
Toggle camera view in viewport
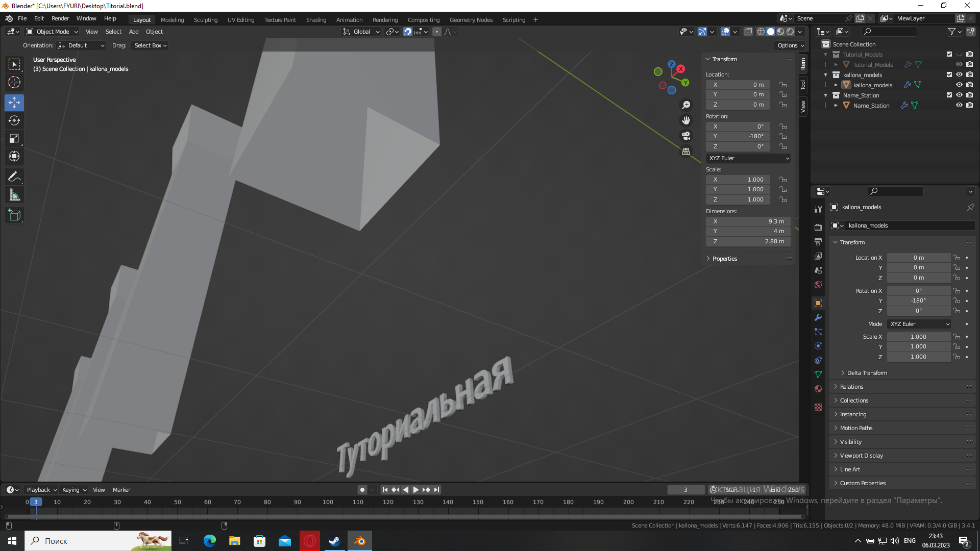[x=686, y=136]
